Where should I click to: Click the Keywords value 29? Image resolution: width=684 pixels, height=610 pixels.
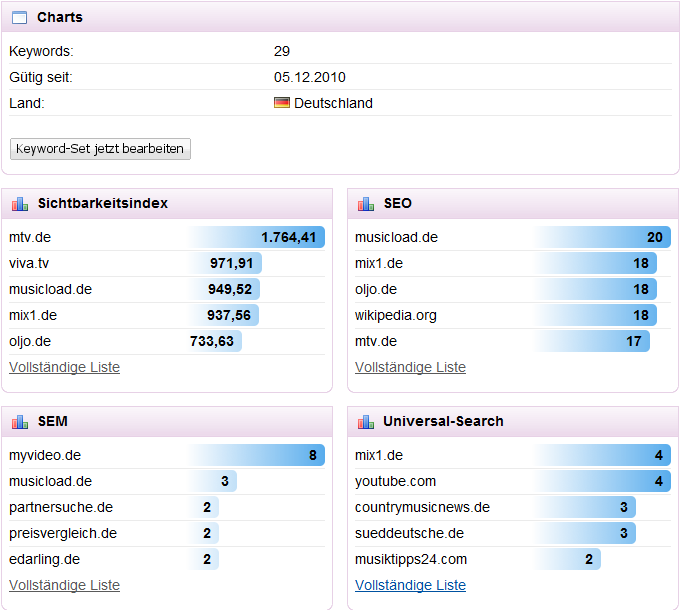tap(282, 51)
